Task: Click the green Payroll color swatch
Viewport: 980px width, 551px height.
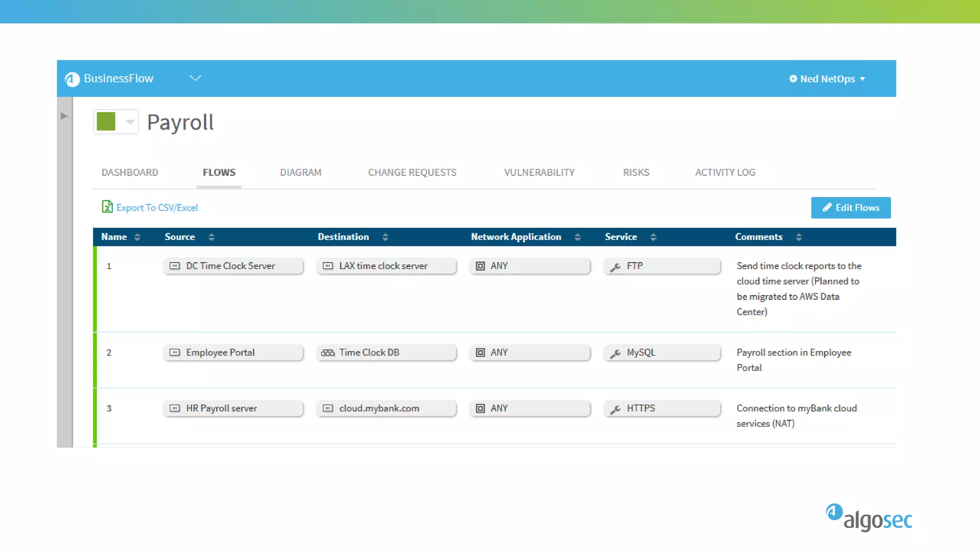Action: point(106,121)
